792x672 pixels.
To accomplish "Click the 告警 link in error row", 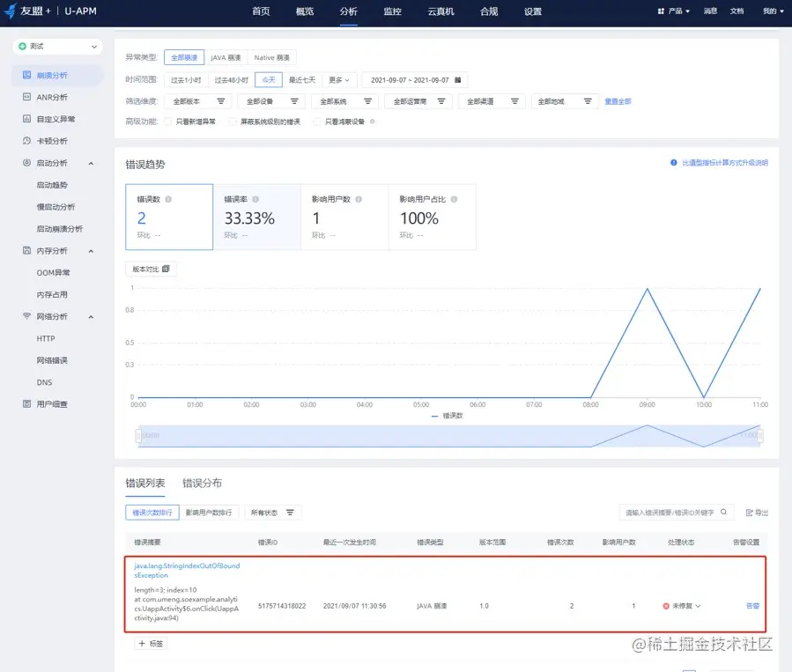I will [752, 606].
